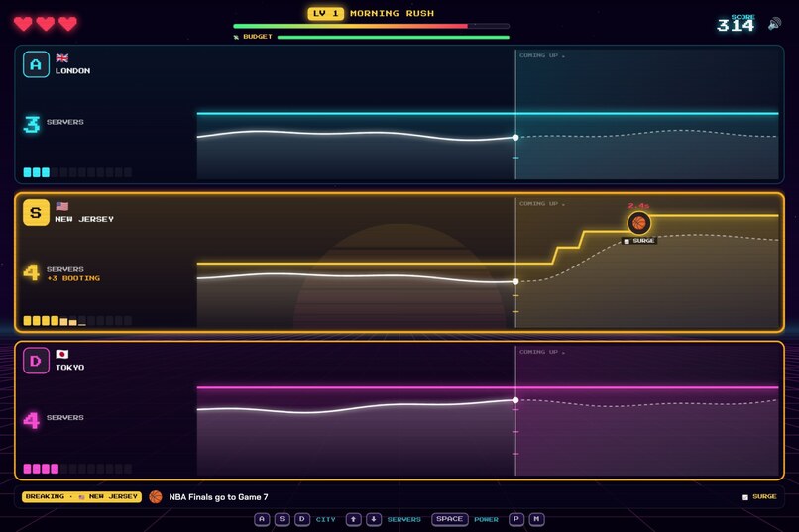Click the "COMING UP" label in London panel

[x=541, y=55]
